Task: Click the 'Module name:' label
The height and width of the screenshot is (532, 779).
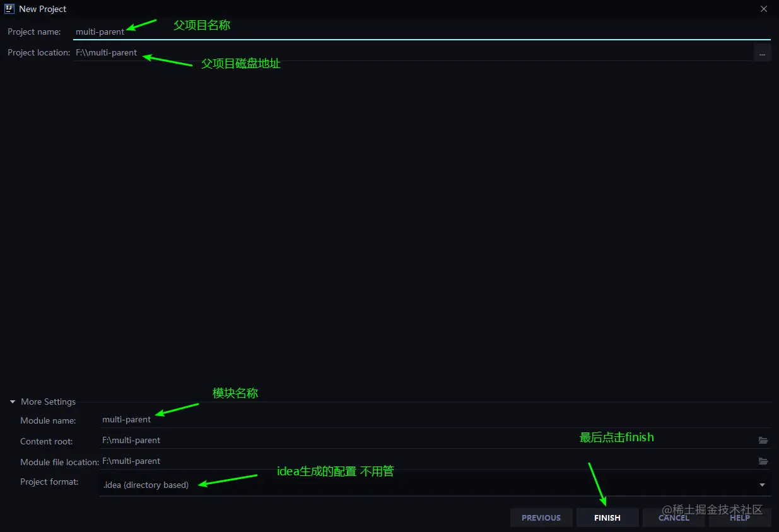Action: (48, 420)
